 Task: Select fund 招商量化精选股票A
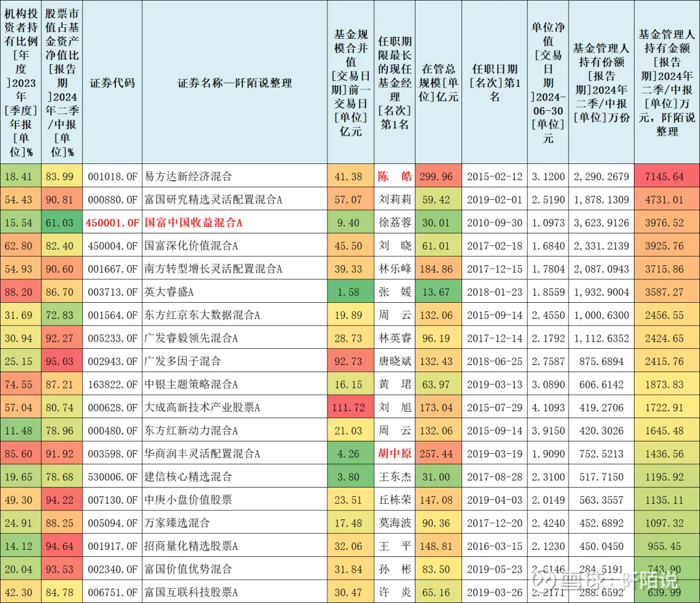(x=191, y=546)
